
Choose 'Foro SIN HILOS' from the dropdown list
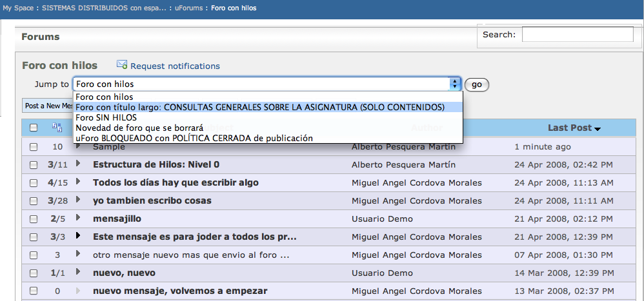106,117
